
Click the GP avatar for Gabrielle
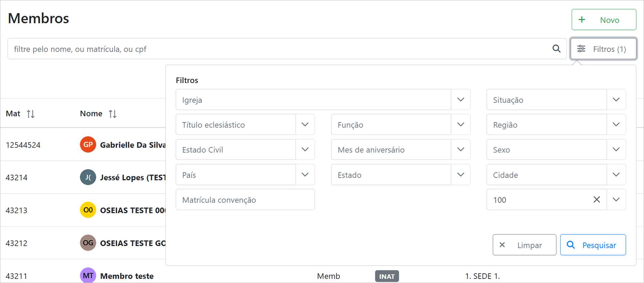(88, 145)
